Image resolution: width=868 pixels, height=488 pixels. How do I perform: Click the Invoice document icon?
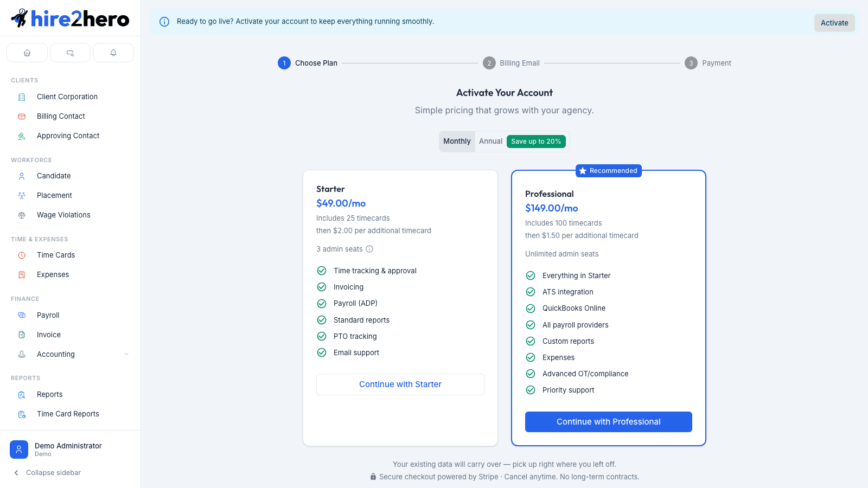pos(22,335)
